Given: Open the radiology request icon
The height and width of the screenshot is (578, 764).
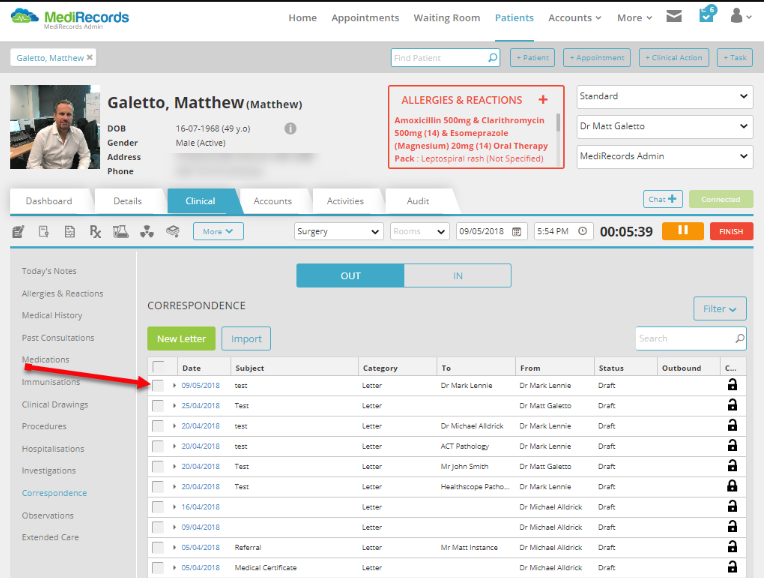Looking at the screenshot, I should click(x=147, y=231).
